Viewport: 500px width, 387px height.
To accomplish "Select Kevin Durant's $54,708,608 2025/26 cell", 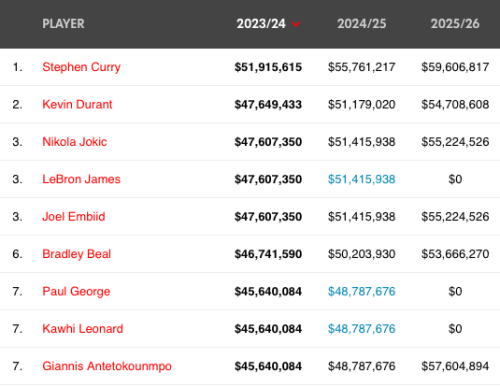I will [x=455, y=104].
